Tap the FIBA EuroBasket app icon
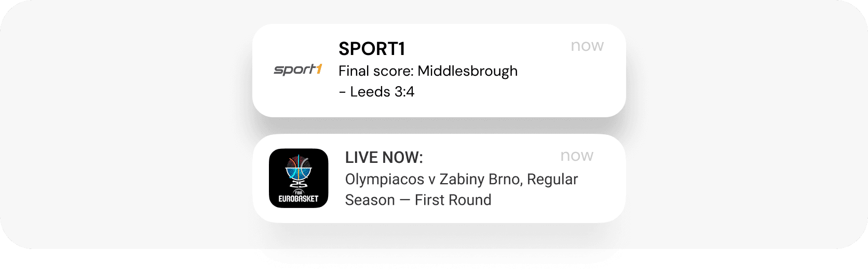 pos(299,178)
